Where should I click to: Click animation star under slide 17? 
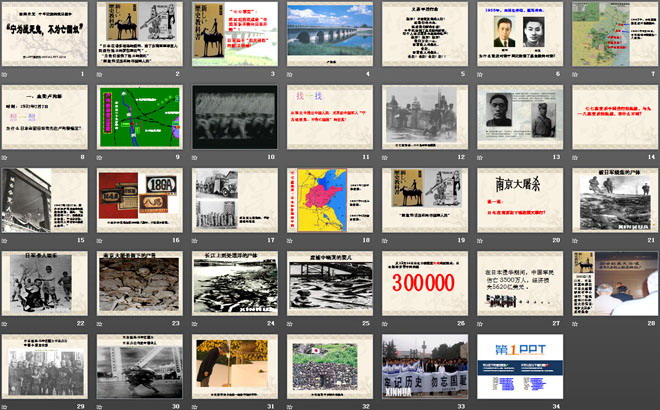point(195,240)
